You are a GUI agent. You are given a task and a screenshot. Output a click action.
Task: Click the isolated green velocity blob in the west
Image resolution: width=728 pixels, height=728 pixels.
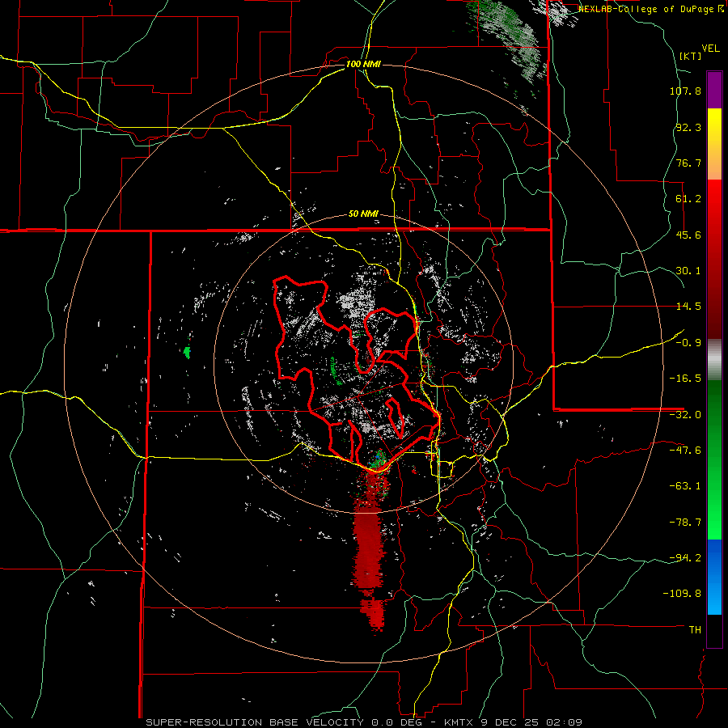coord(187,353)
